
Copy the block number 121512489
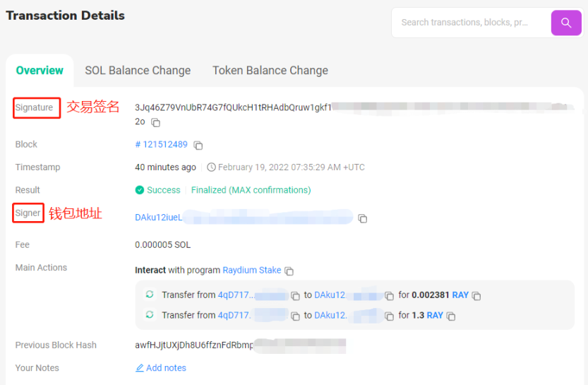tap(198, 145)
